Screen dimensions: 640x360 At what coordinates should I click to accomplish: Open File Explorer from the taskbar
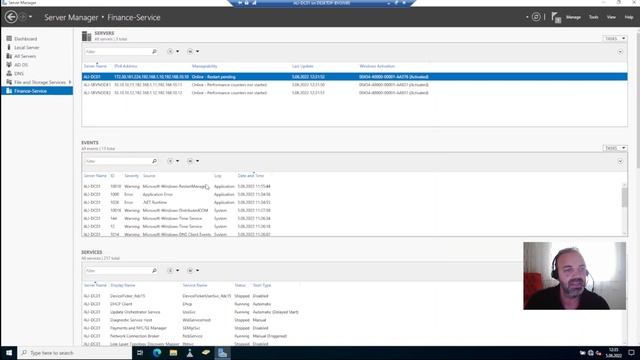(x=173, y=353)
